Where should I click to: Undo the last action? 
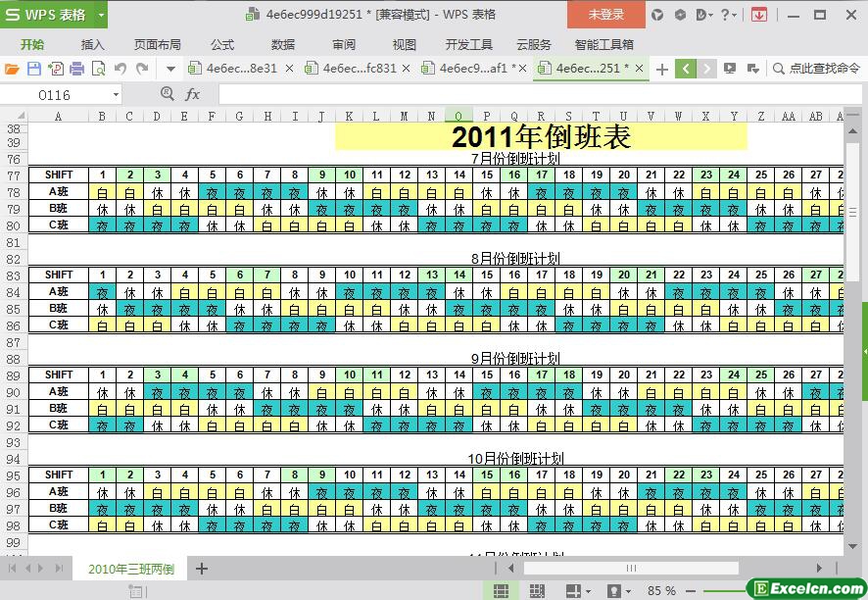(121, 69)
